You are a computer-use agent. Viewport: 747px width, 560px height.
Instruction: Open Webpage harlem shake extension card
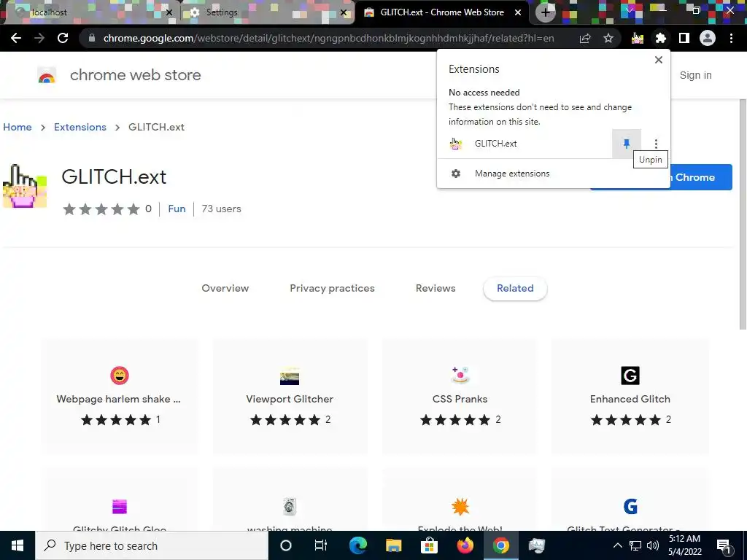click(119, 397)
